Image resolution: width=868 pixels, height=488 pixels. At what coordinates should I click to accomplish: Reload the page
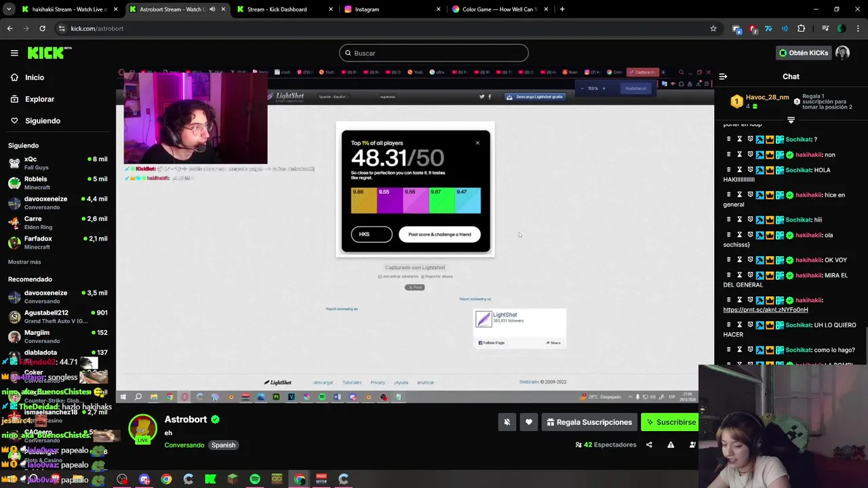[x=42, y=28]
